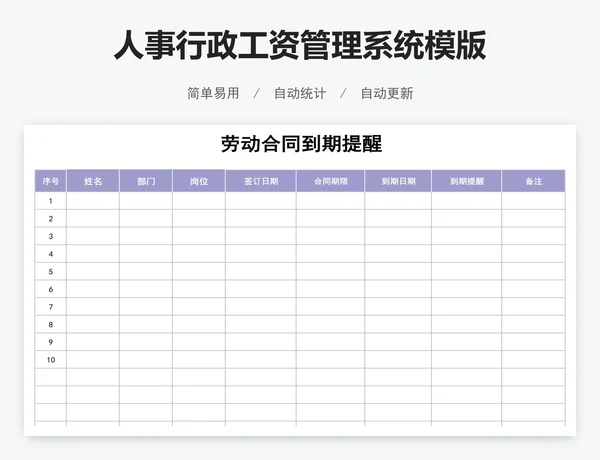Select the 合同期限 column header

[x=331, y=181]
